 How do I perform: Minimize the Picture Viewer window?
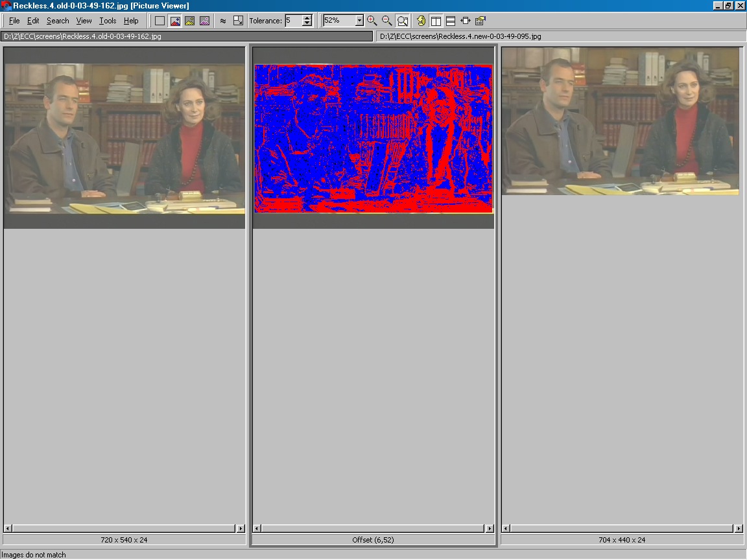(x=718, y=6)
